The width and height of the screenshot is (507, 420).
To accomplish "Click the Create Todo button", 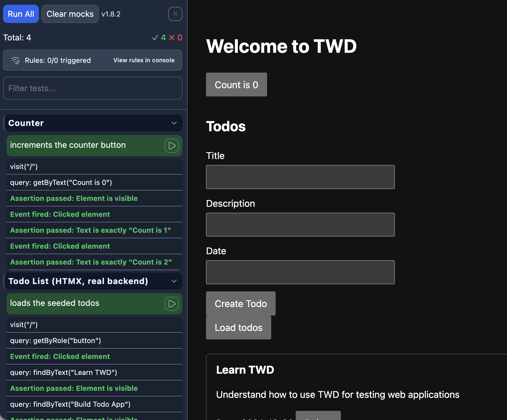I will (x=241, y=303).
